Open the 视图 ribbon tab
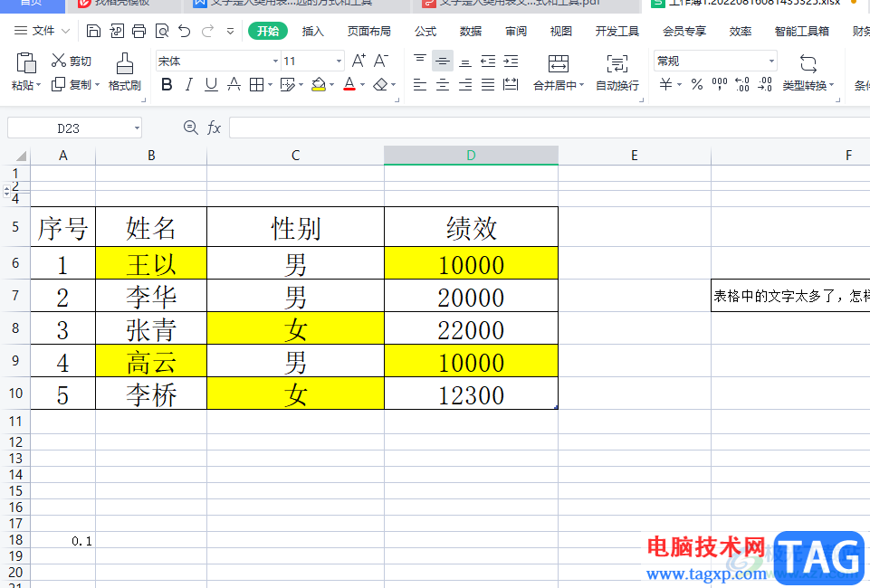The width and height of the screenshot is (870, 588). [561, 31]
